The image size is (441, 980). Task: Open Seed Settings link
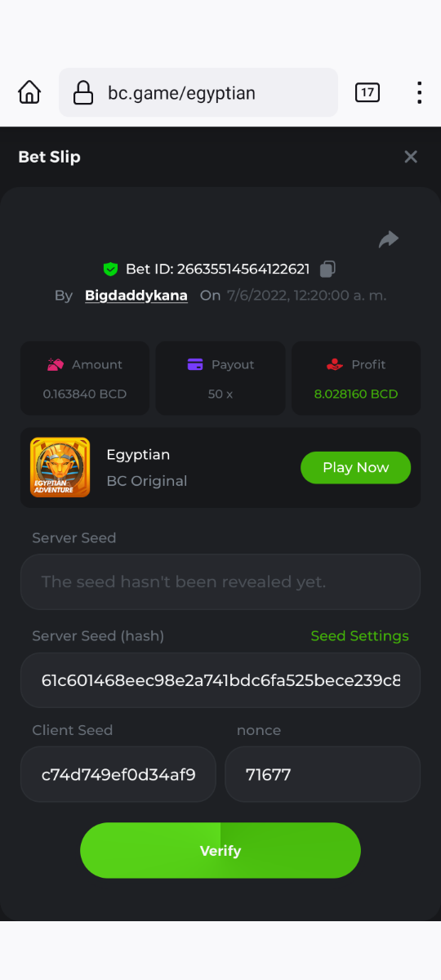click(360, 636)
